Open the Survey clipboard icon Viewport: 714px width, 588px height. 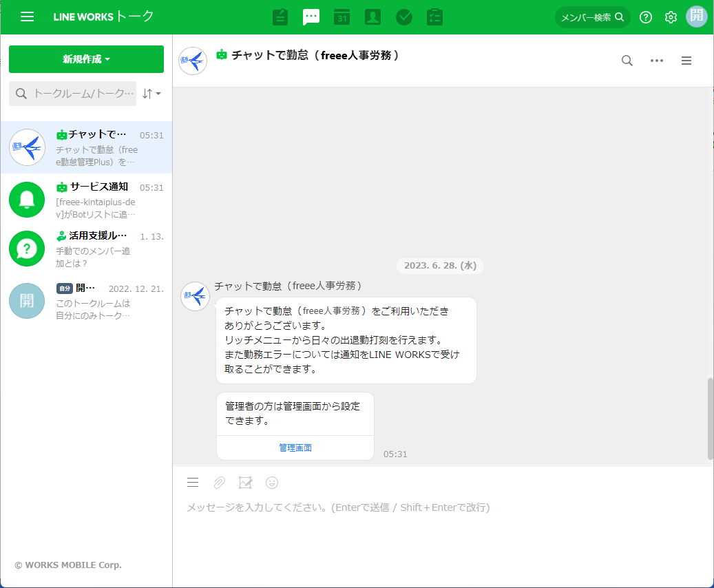point(435,17)
